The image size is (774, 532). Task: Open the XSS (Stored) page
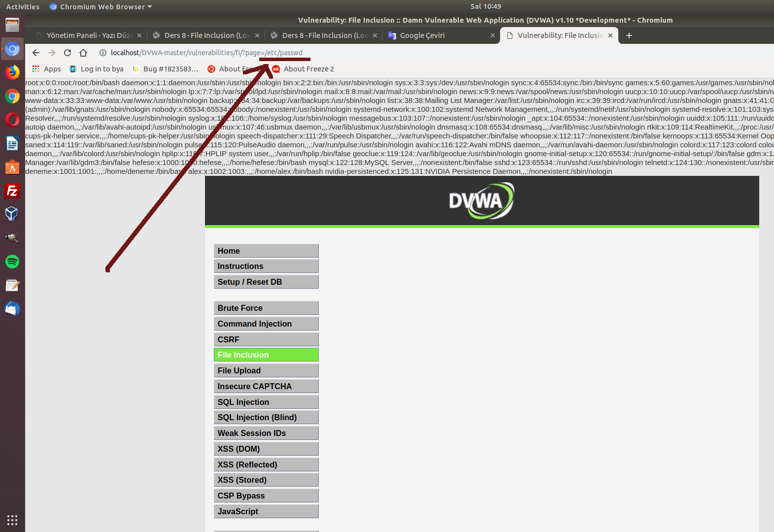266,480
